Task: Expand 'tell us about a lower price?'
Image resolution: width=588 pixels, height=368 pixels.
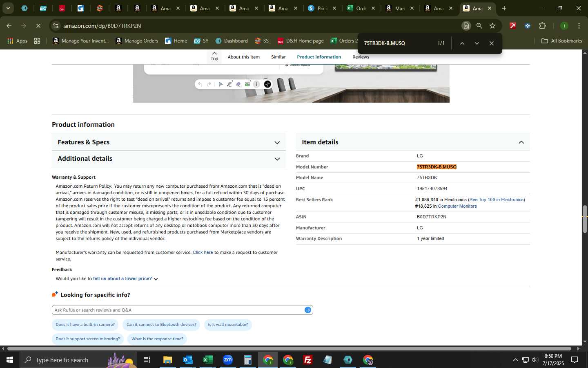Action: 125,278
